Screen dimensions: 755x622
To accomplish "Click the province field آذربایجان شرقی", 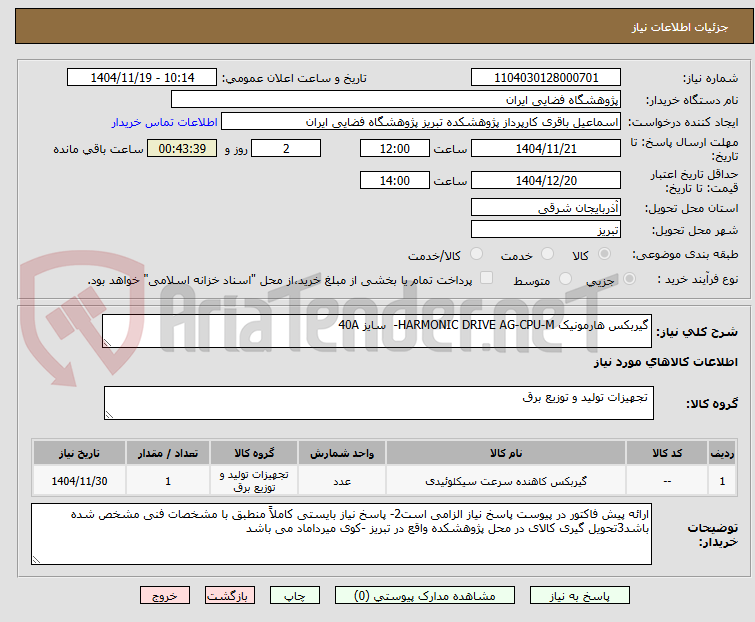I will [x=546, y=207].
